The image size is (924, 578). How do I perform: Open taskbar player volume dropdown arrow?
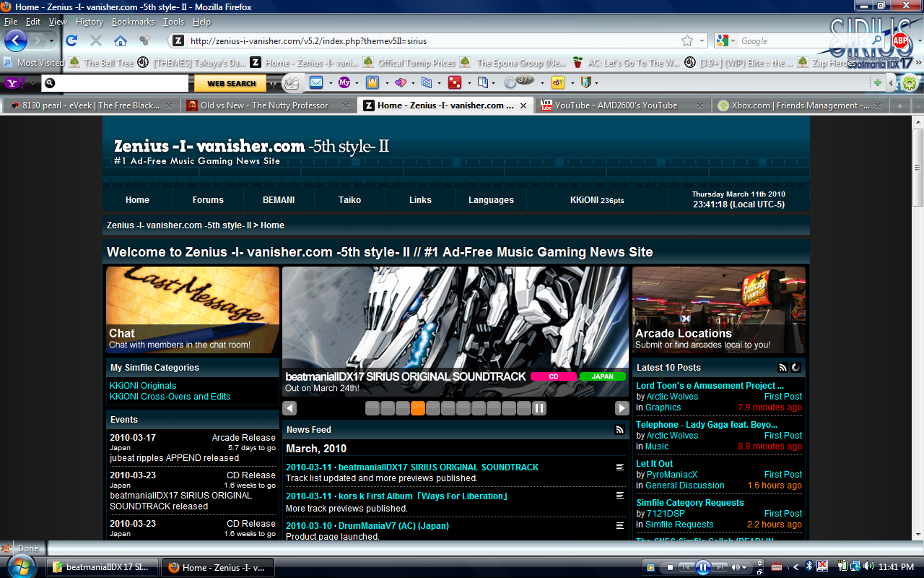click(x=745, y=567)
